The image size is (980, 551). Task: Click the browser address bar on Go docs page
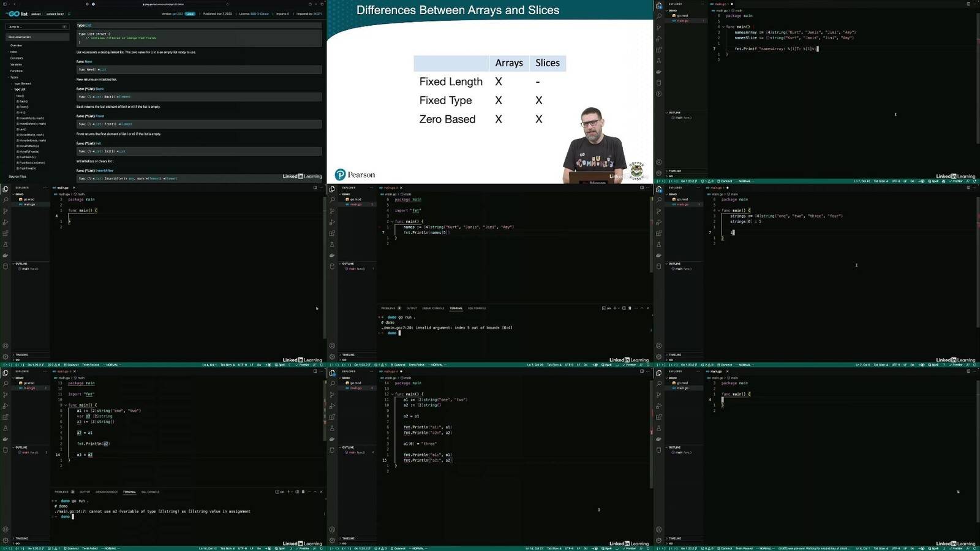(x=163, y=4)
